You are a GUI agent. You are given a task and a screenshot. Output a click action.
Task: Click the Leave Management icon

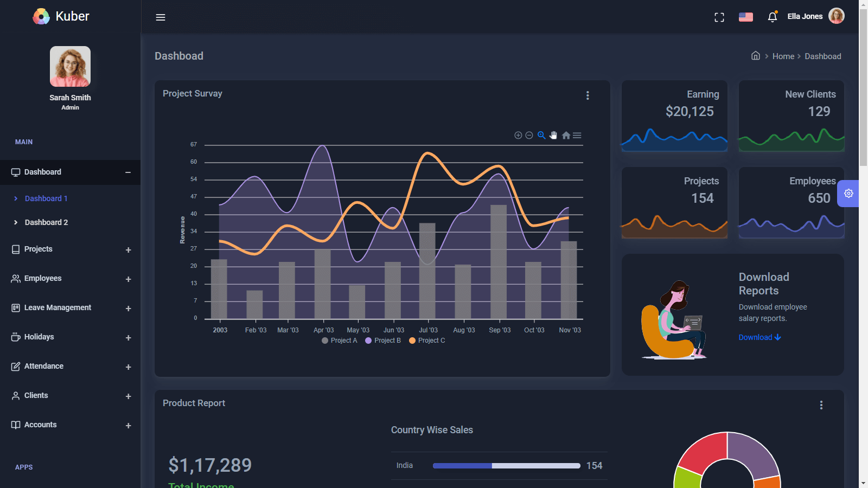coord(16,308)
